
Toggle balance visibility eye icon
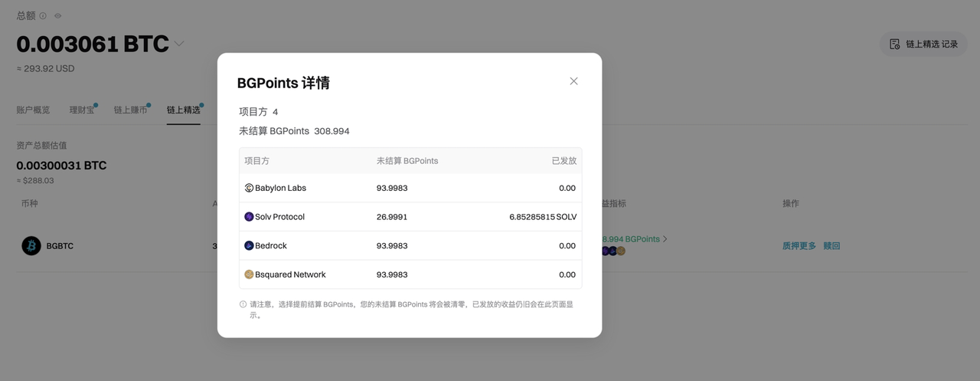pos(58,15)
